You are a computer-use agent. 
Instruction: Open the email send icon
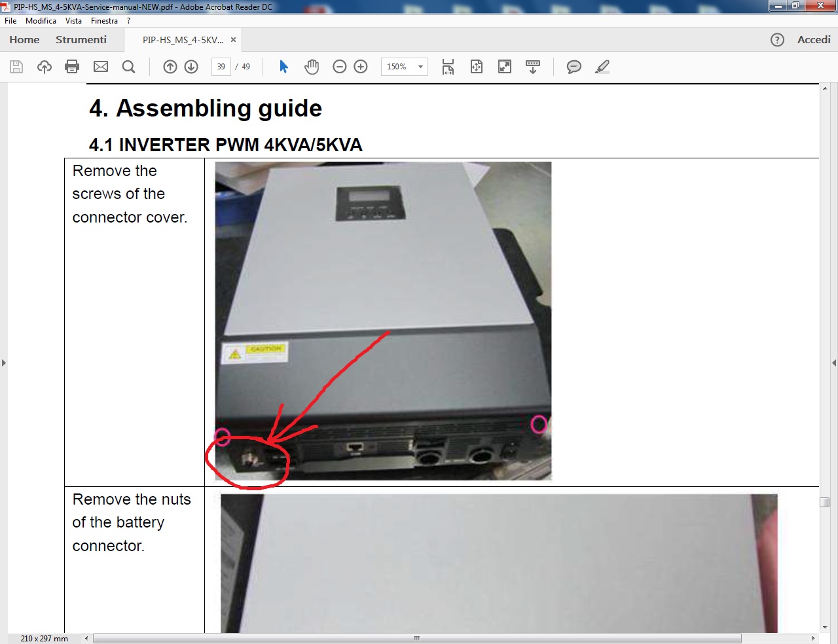click(101, 67)
